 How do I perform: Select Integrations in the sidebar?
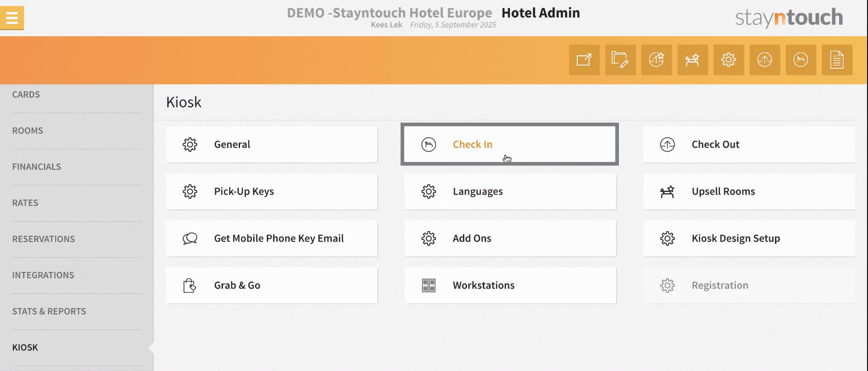[43, 276]
